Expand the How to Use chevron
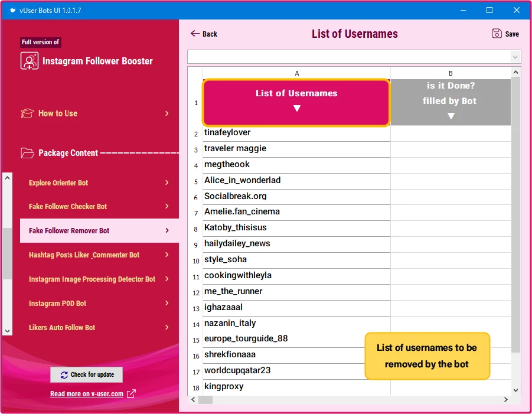Viewport: 532px width, 414px height. point(167,113)
